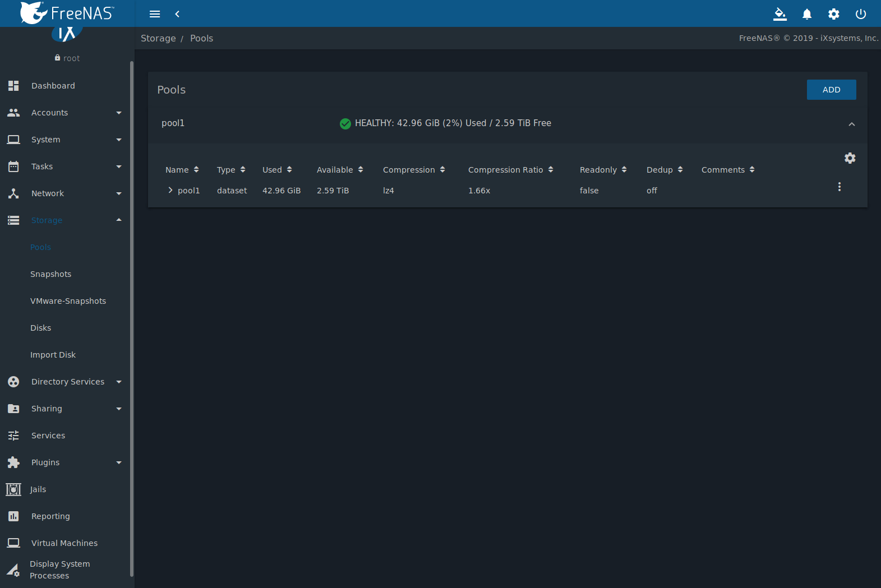
Task: Open pool1 dataset three-dot actions menu
Action: 840,187
